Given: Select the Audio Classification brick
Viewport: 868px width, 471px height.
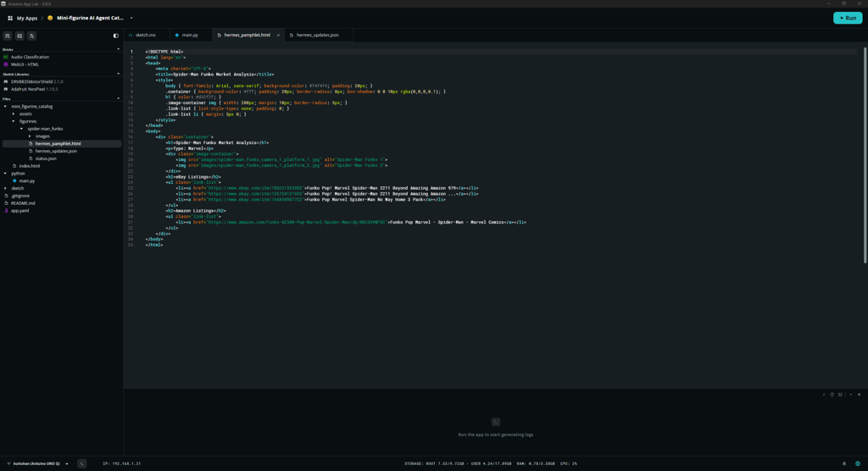Looking at the screenshot, I should pos(30,57).
